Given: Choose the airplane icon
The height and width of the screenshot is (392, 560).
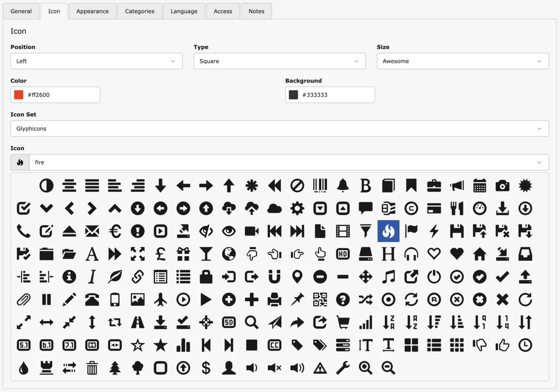Looking at the screenshot, I should coord(161,299).
